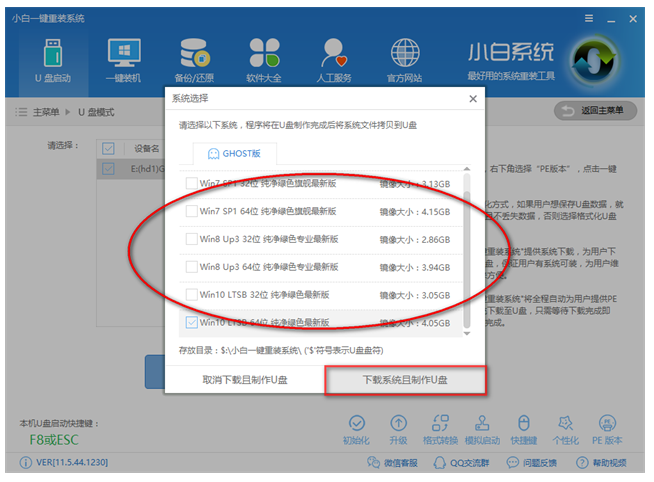Screen dimensions: 654x482
Task: Check Win8 Up3 32位 system option
Action: (191, 239)
